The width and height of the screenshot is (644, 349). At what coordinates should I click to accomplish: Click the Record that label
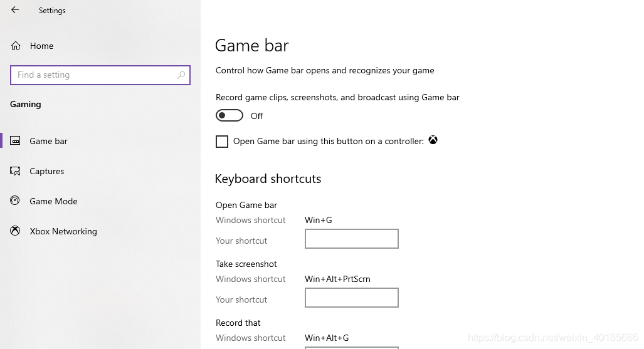pos(238,323)
